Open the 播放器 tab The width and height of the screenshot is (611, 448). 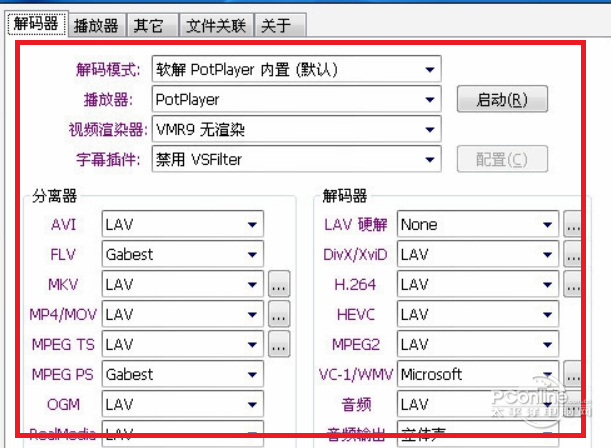click(x=97, y=26)
